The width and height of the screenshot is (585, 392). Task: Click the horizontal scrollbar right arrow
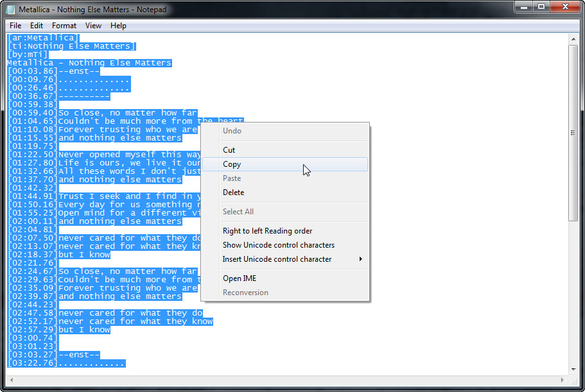tap(563, 380)
